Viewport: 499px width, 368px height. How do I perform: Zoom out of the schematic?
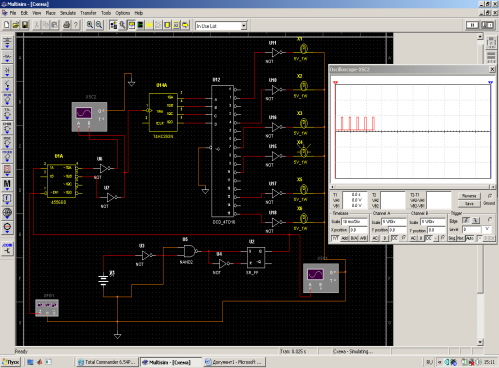[99, 25]
